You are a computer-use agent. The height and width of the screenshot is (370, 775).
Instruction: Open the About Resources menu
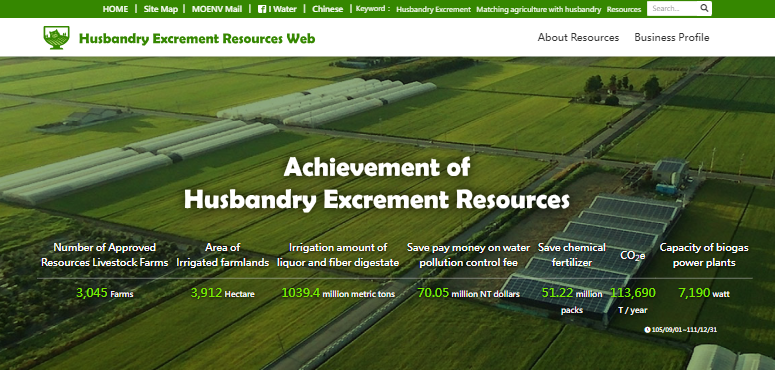(578, 38)
